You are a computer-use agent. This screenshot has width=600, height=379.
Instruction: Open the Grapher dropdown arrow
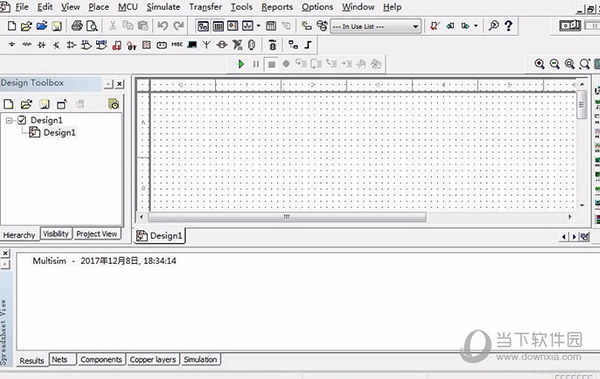click(x=259, y=26)
